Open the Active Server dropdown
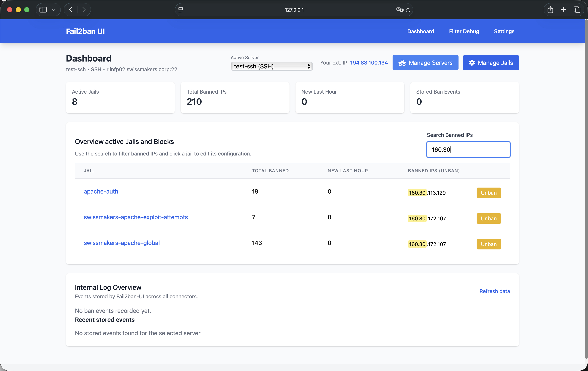This screenshot has width=588, height=371. tap(271, 66)
